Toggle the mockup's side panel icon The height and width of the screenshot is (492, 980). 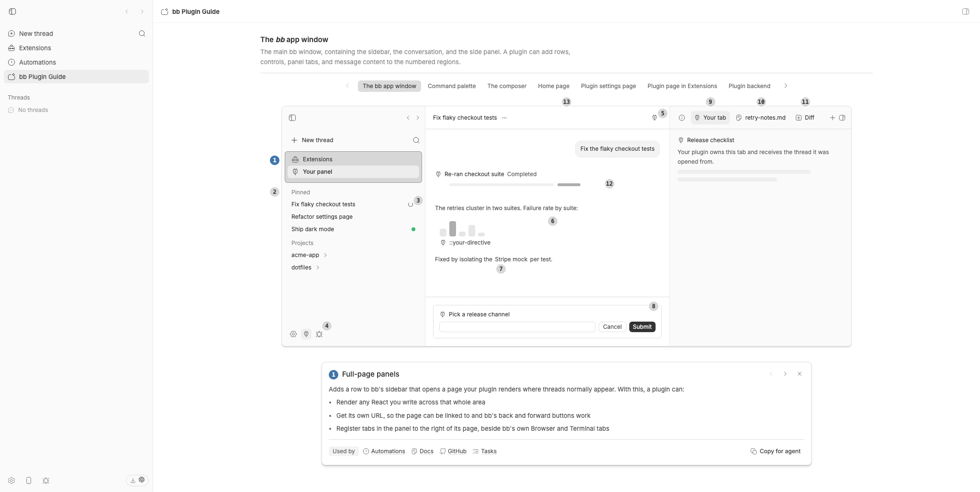[x=842, y=118]
